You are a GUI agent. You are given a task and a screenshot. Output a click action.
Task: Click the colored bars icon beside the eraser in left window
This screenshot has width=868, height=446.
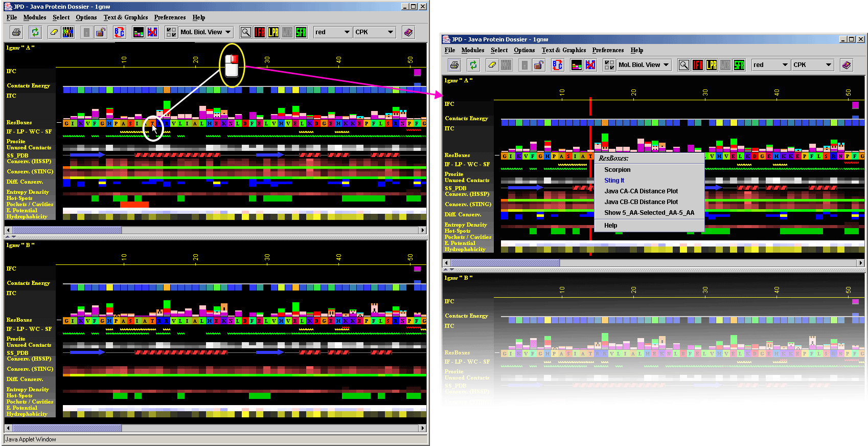68,32
